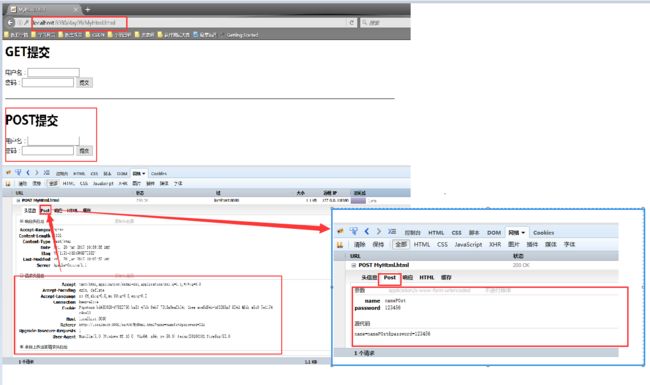Click Firebug bug icon in enlarged inset
The height and width of the screenshot is (385, 650).
pyautogui.click(x=340, y=231)
